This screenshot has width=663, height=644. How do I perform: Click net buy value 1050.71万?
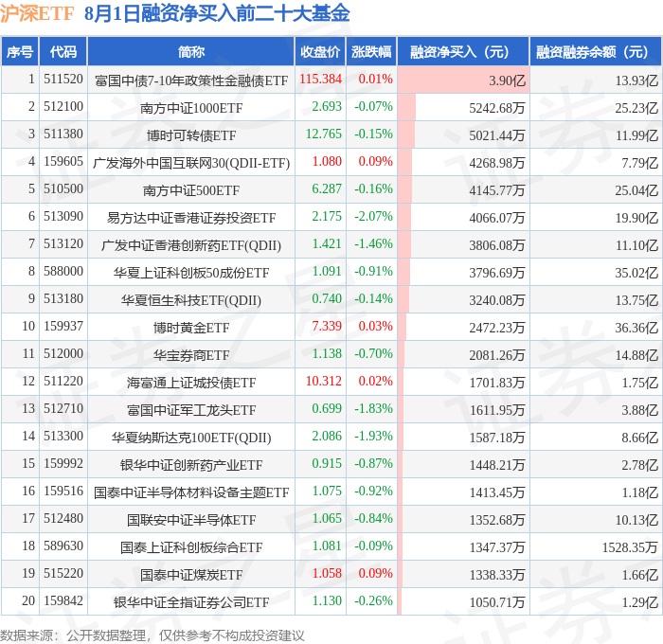point(497,602)
